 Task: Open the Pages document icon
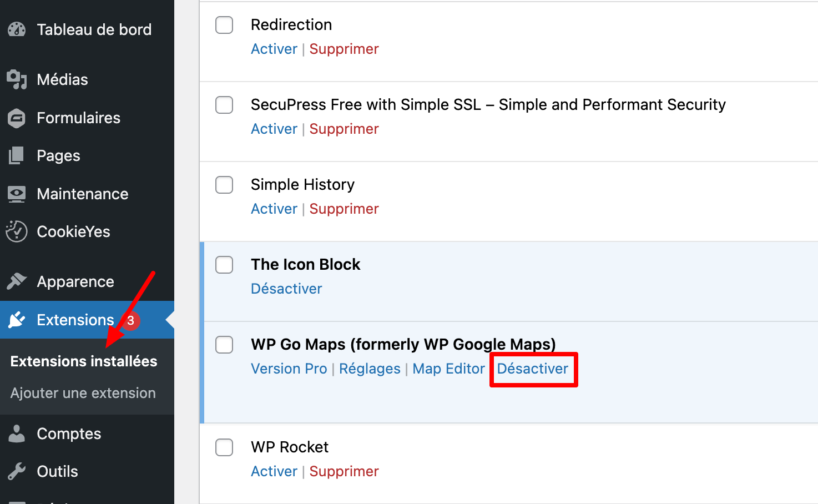point(17,155)
